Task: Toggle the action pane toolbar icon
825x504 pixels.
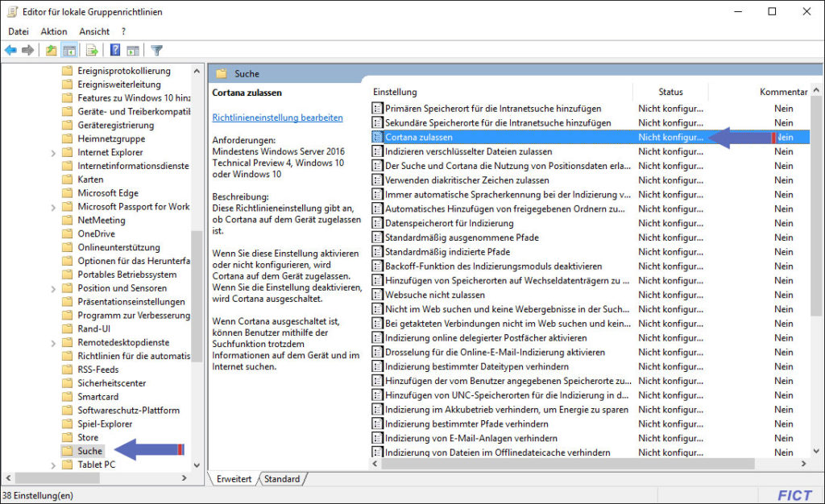Action: [133, 50]
